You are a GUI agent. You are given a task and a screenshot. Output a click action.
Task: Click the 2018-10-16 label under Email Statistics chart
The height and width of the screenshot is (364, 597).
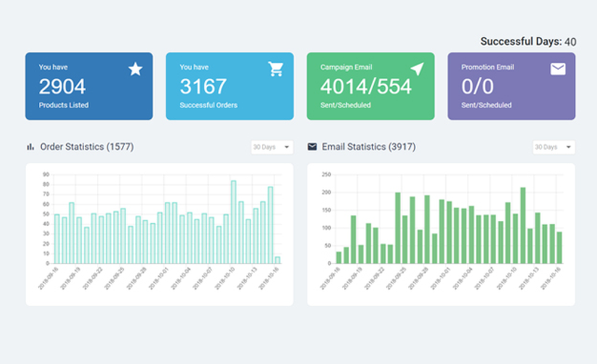point(550,278)
